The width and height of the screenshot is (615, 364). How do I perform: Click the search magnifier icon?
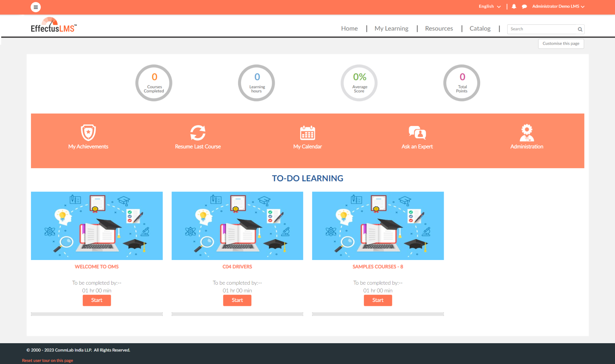point(579,29)
